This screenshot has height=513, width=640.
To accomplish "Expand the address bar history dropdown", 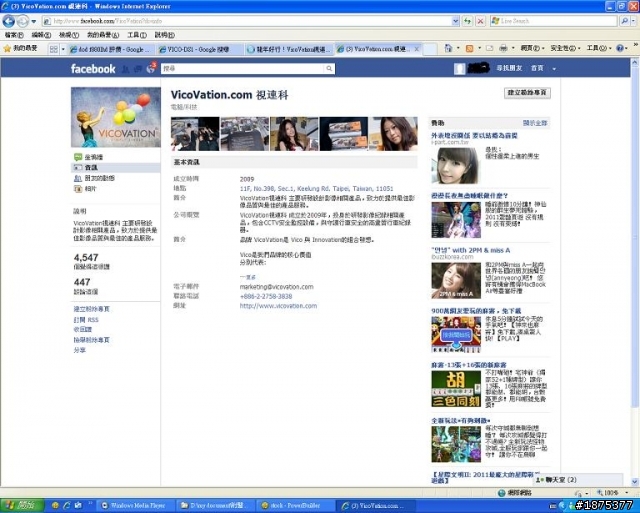I will [x=456, y=21].
